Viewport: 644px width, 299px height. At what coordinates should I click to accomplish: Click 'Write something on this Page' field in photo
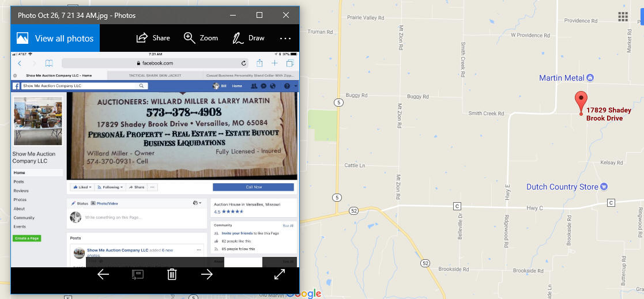point(112,217)
